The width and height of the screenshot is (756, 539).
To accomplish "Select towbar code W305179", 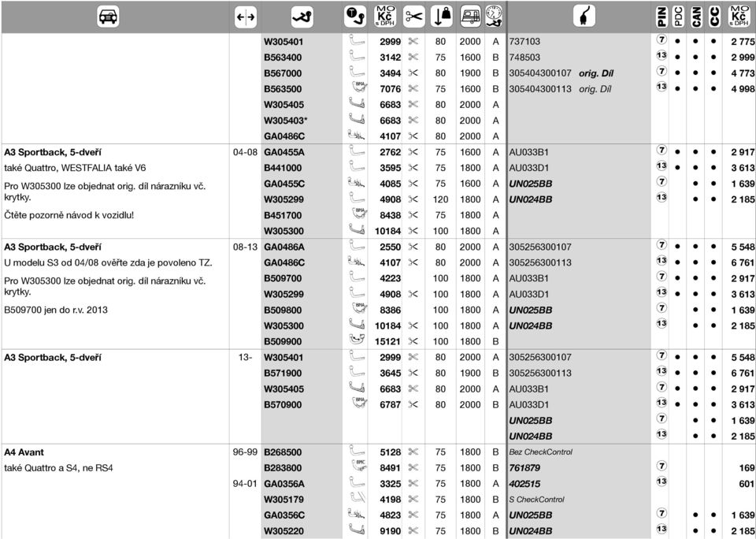I will [x=284, y=500].
